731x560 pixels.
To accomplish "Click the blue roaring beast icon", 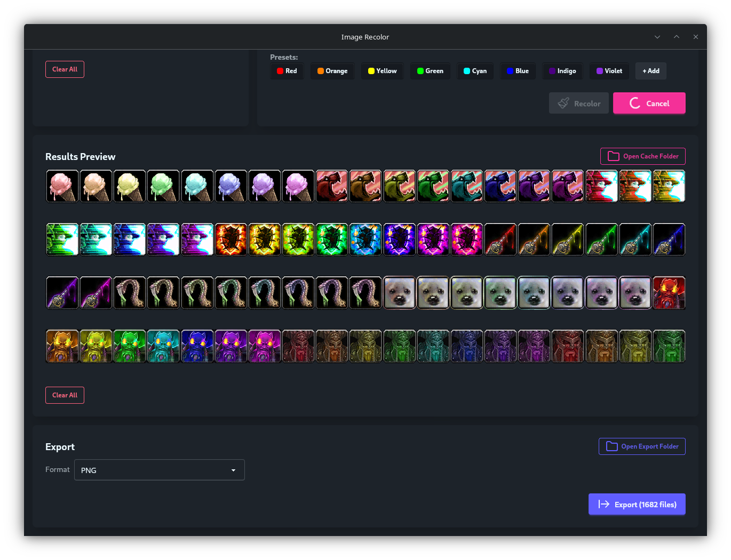I will coord(500,186).
